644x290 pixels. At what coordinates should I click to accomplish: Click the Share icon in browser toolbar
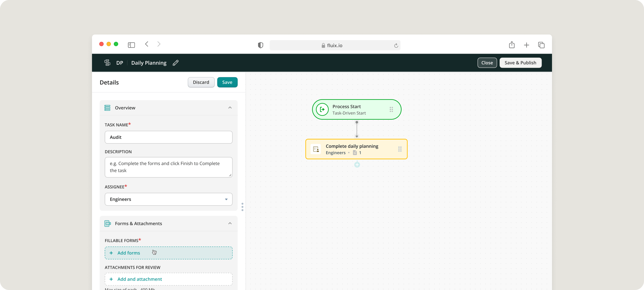[x=512, y=45]
